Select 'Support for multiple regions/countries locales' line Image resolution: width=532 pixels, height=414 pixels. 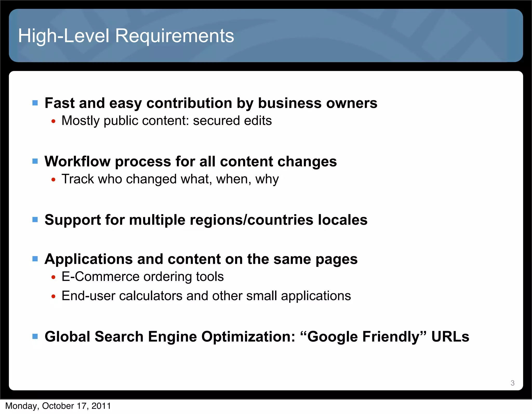click(x=206, y=220)
